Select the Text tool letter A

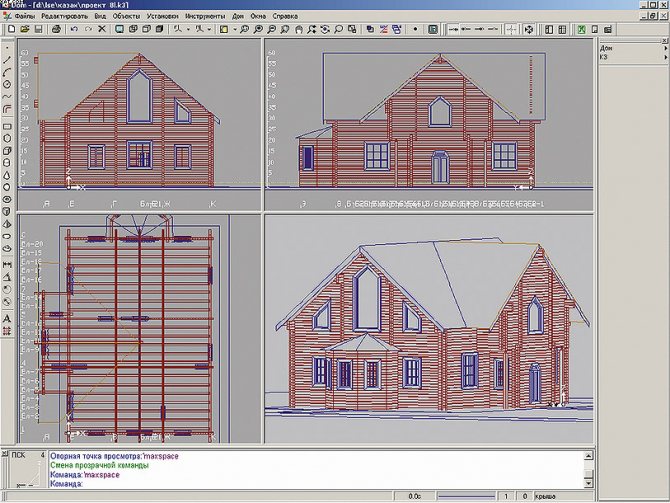coord(7,319)
